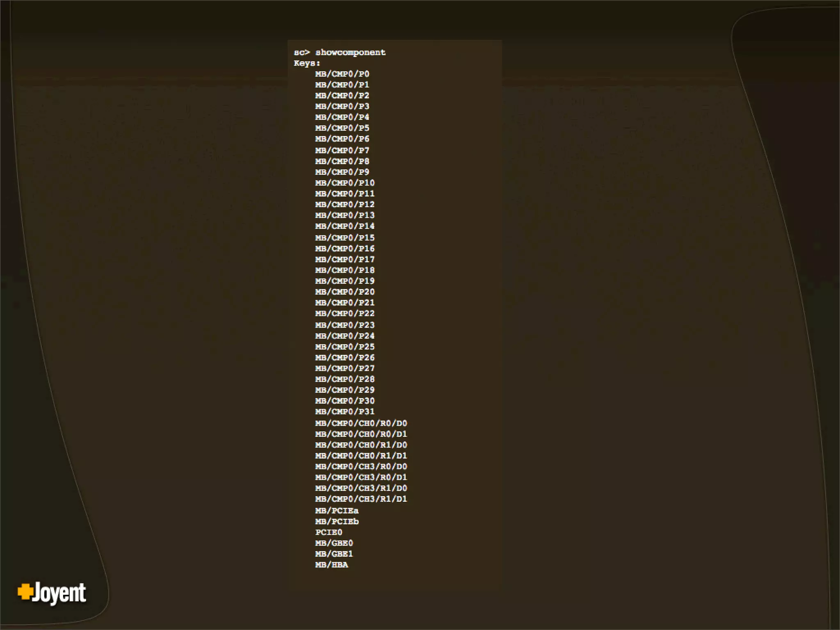840x630 pixels.
Task: Click the 'Keys:' label
Action: (307, 63)
